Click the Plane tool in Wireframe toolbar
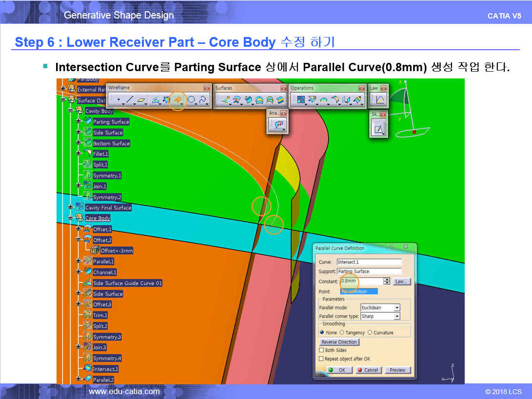Screen dimensions: 532x399 (x=141, y=100)
